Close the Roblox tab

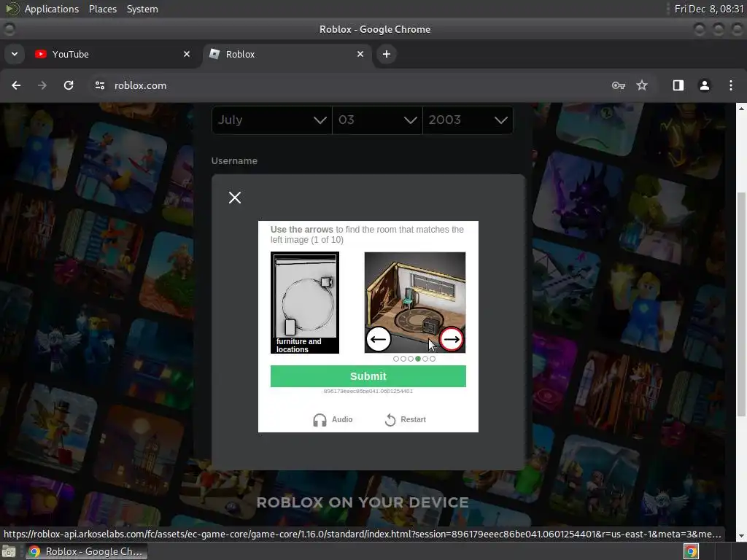point(360,54)
